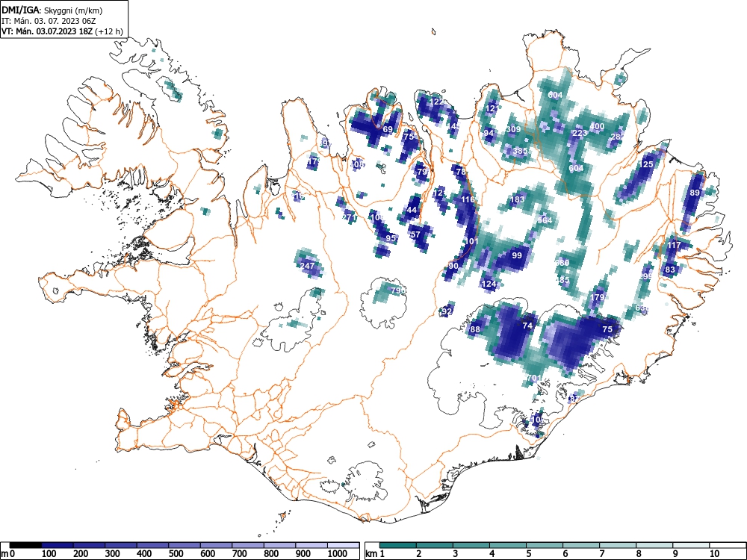Click the 57 visibility value on map
Image resolution: width=747 pixels, height=560 pixels.
[415, 234]
